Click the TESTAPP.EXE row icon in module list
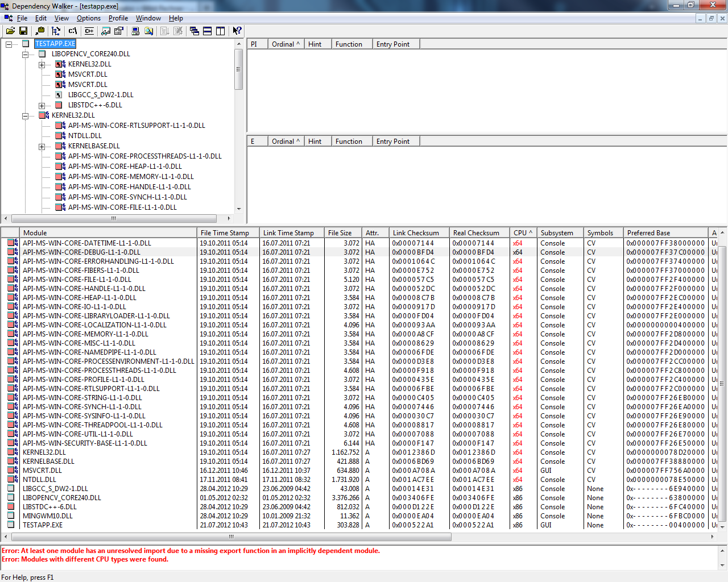728x582 pixels. click(x=11, y=525)
